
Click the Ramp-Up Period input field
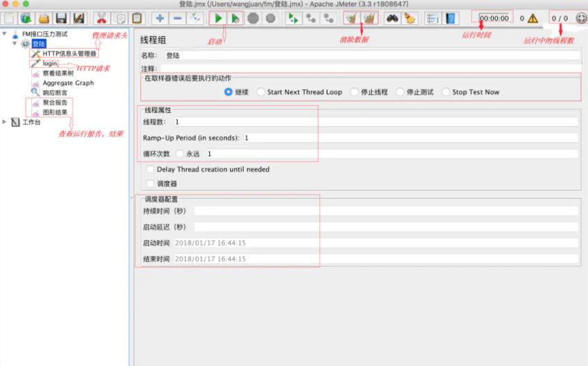point(409,138)
